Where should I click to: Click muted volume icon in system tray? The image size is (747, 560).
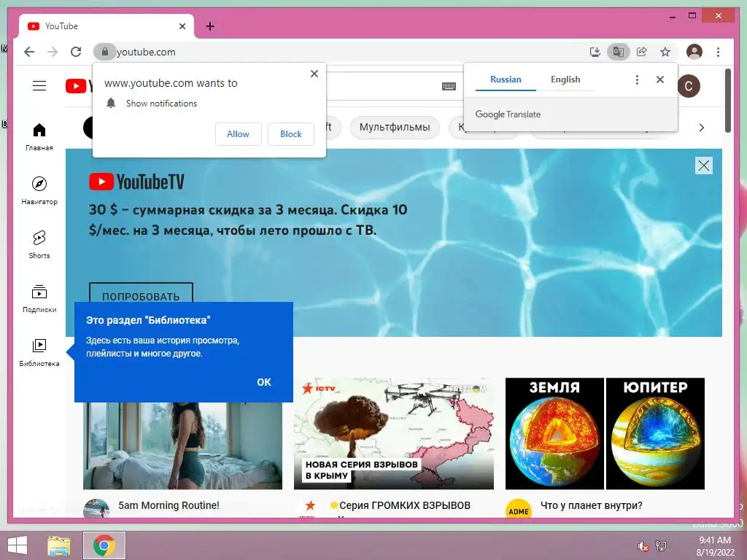point(643,545)
